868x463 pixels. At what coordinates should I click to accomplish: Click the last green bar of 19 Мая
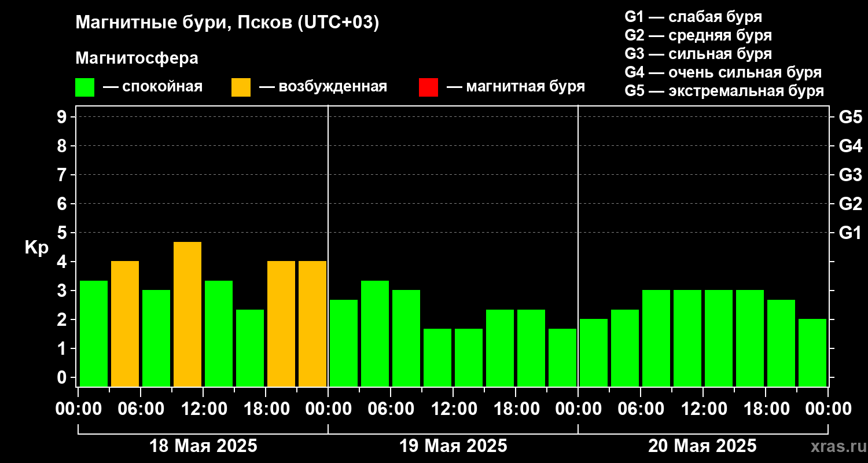click(x=562, y=358)
